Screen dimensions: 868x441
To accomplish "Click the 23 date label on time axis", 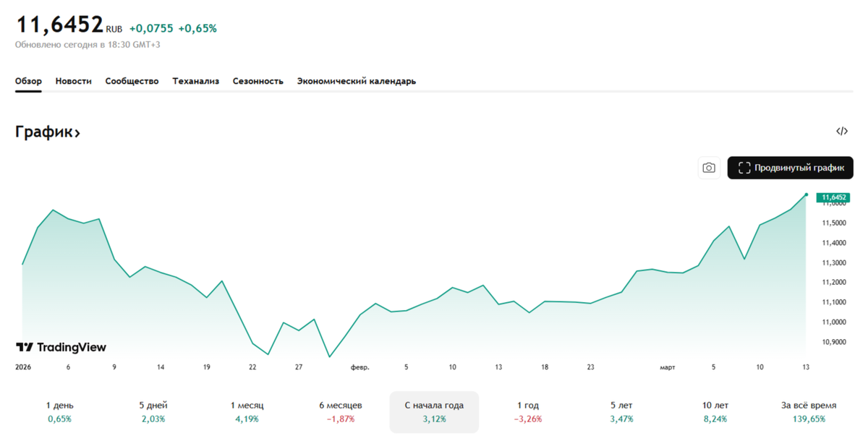I will click(591, 367).
